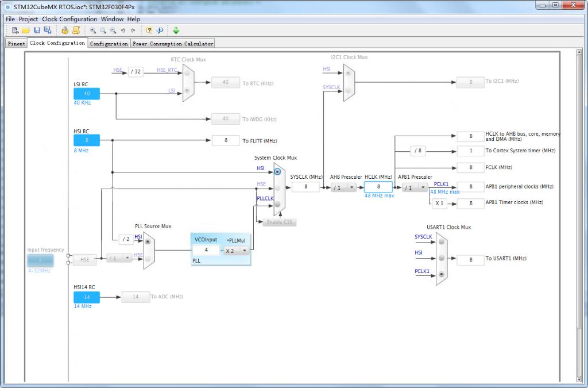Image resolution: width=588 pixels, height=388 pixels.
Task: Select the Clock Configuration tab
Action: coord(57,43)
